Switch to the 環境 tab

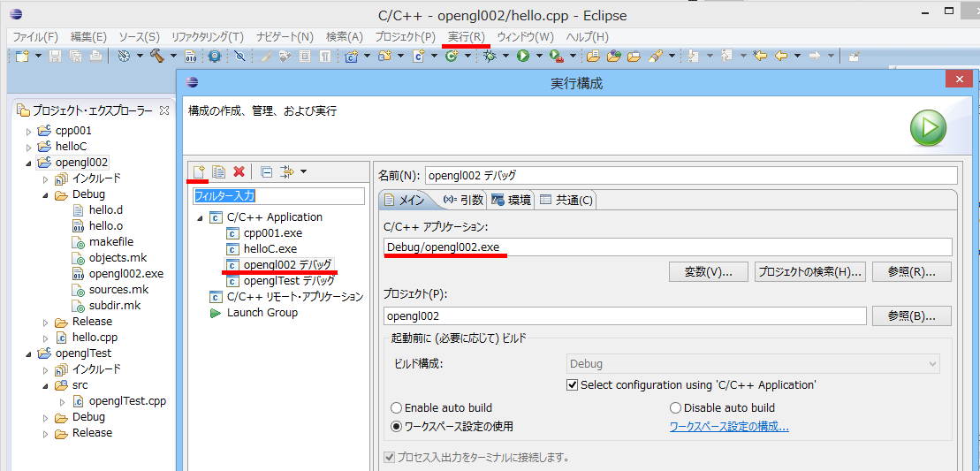tap(512, 200)
